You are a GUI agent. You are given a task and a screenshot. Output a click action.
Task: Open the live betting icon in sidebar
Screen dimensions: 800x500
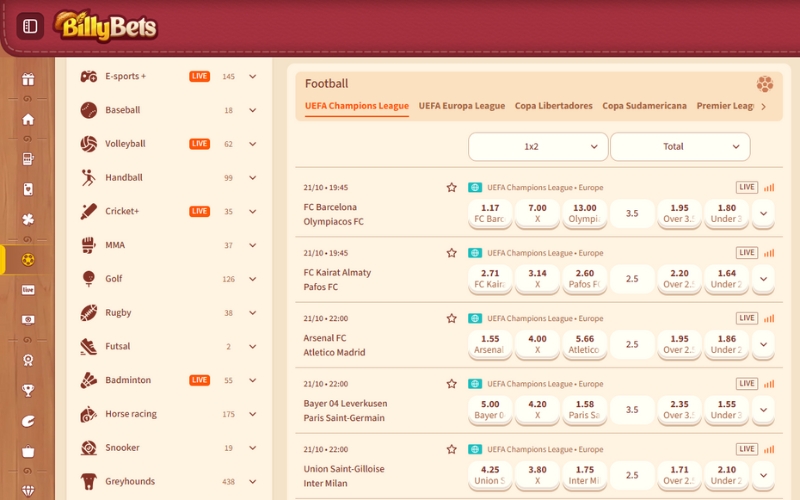pyautogui.click(x=28, y=290)
